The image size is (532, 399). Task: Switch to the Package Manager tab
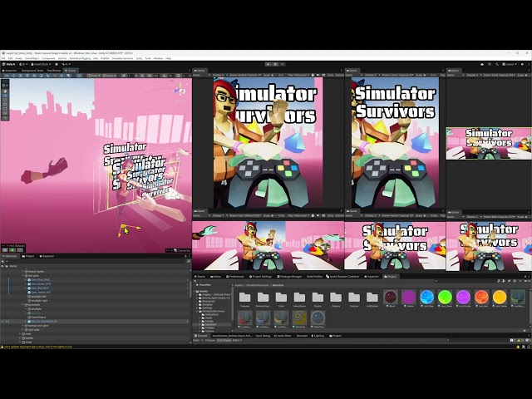pyautogui.click(x=289, y=277)
